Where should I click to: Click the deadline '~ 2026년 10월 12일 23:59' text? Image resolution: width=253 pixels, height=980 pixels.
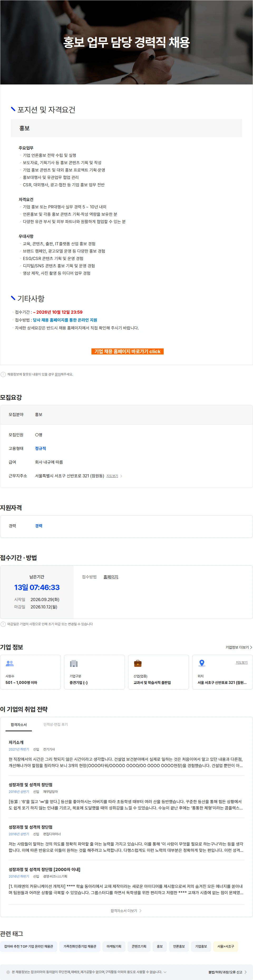click(x=57, y=312)
